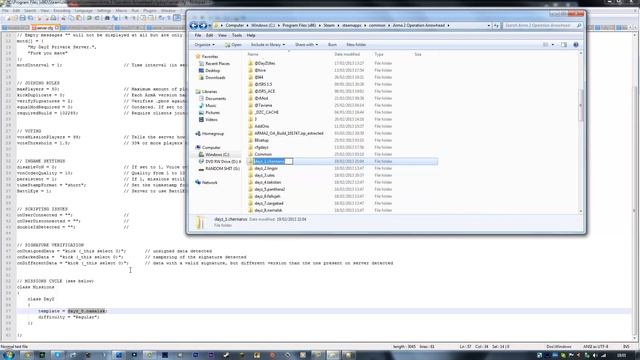Click the Change your view icon in Explorer

point(545,44)
